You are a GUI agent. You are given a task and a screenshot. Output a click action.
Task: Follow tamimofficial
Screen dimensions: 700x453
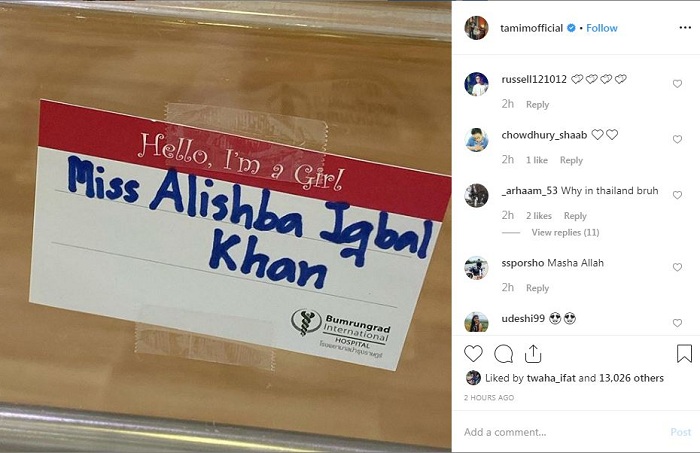[x=602, y=28]
